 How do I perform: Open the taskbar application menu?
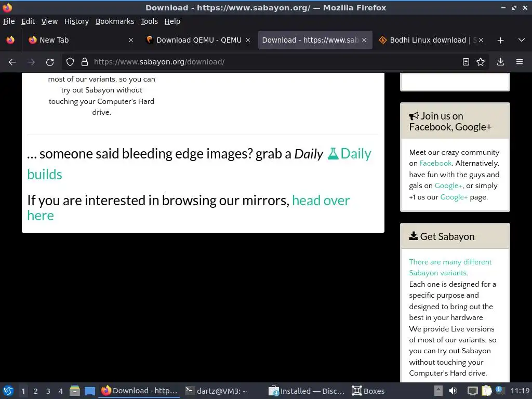[x=8, y=391]
